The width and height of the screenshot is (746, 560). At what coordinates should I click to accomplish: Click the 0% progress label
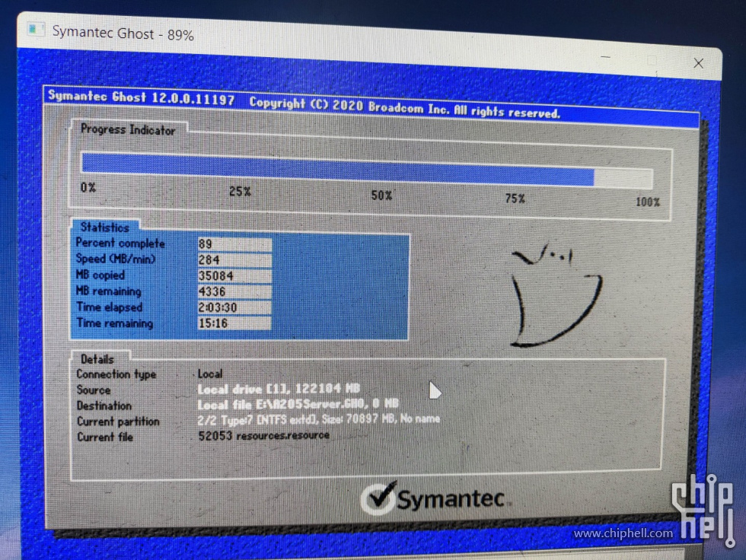[x=88, y=187]
